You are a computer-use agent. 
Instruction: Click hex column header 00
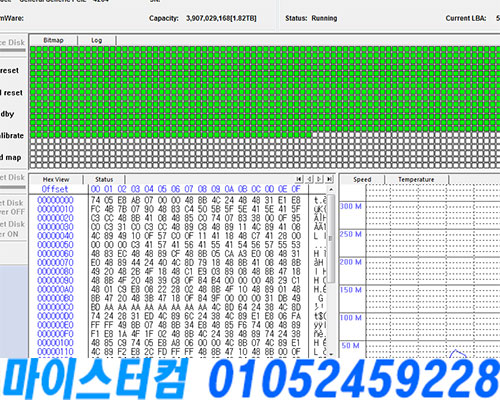[x=95, y=189]
